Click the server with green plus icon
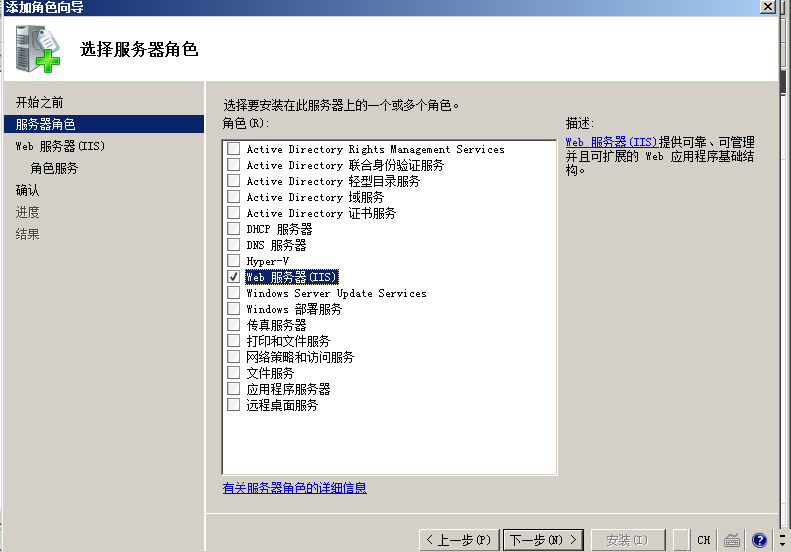Screen dimensions: 791x552 click(x=37, y=49)
